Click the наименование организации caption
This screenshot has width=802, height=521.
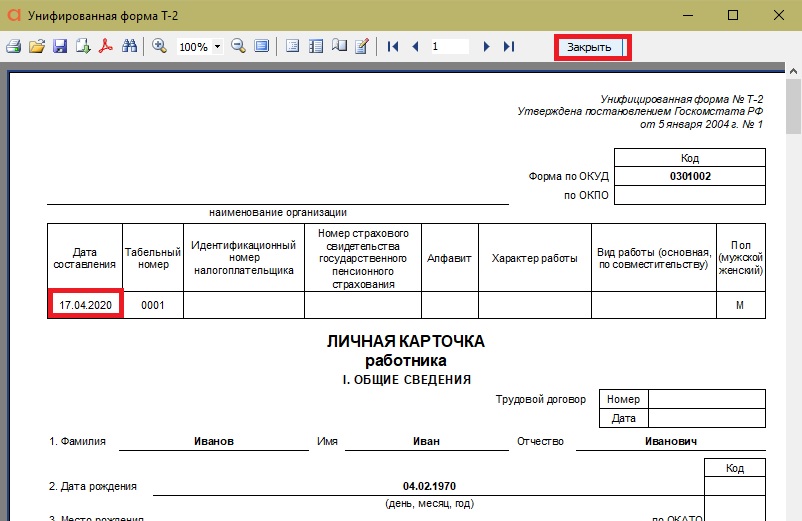(x=278, y=212)
